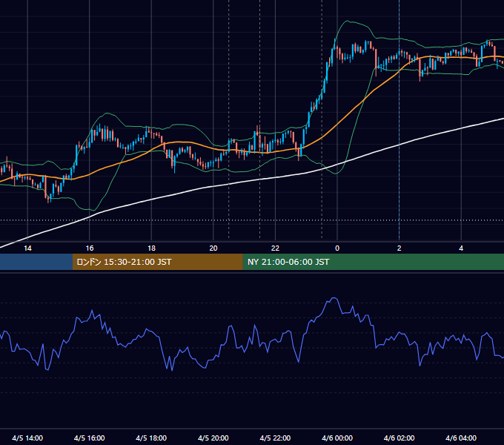Click the blue session bar before ロンドン
The height and width of the screenshot is (445, 504).
pos(36,262)
